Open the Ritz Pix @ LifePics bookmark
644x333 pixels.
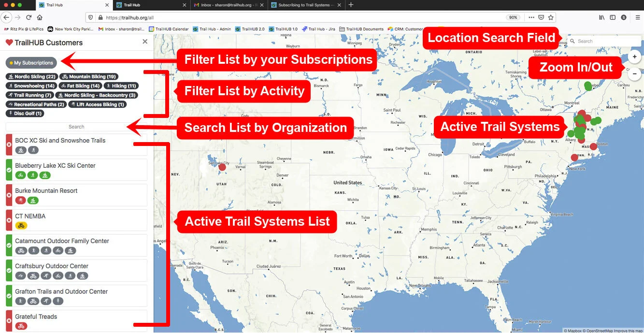pyautogui.click(x=24, y=29)
